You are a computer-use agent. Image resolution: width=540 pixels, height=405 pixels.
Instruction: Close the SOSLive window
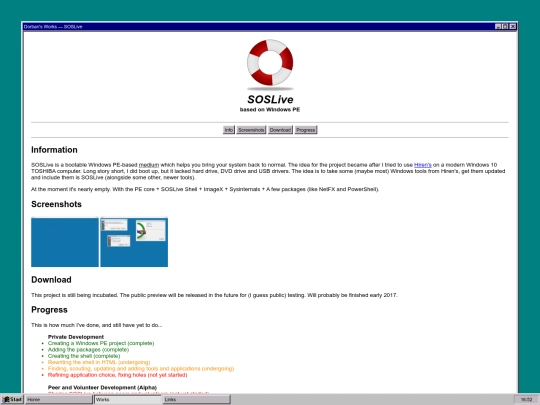513,27
